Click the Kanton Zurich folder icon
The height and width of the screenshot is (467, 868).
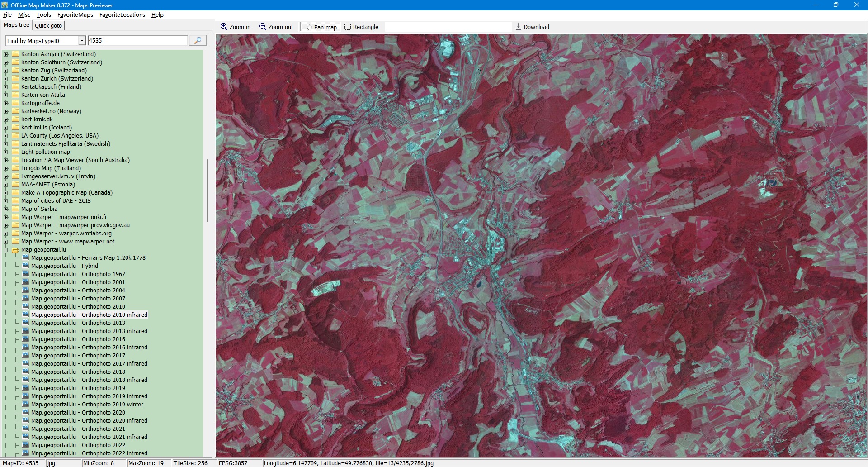pyautogui.click(x=15, y=79)
